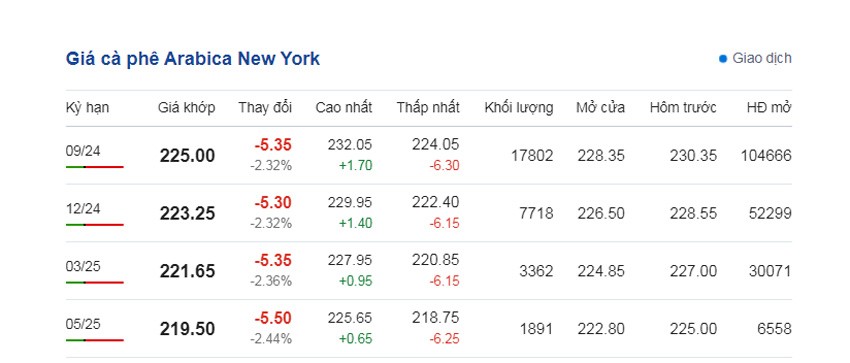Screen dimensions: 850x363
Task: Click the range bar under 09/24
Action: click(95, 167)
